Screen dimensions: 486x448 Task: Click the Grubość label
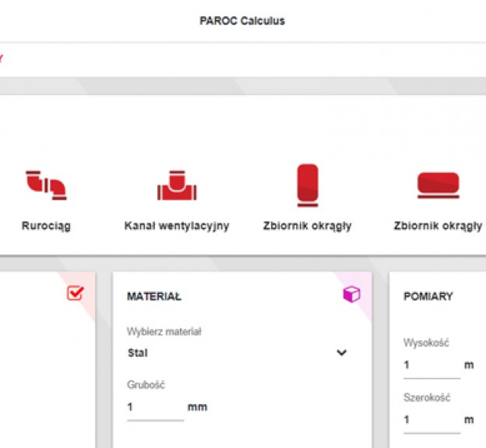point(146,385)
